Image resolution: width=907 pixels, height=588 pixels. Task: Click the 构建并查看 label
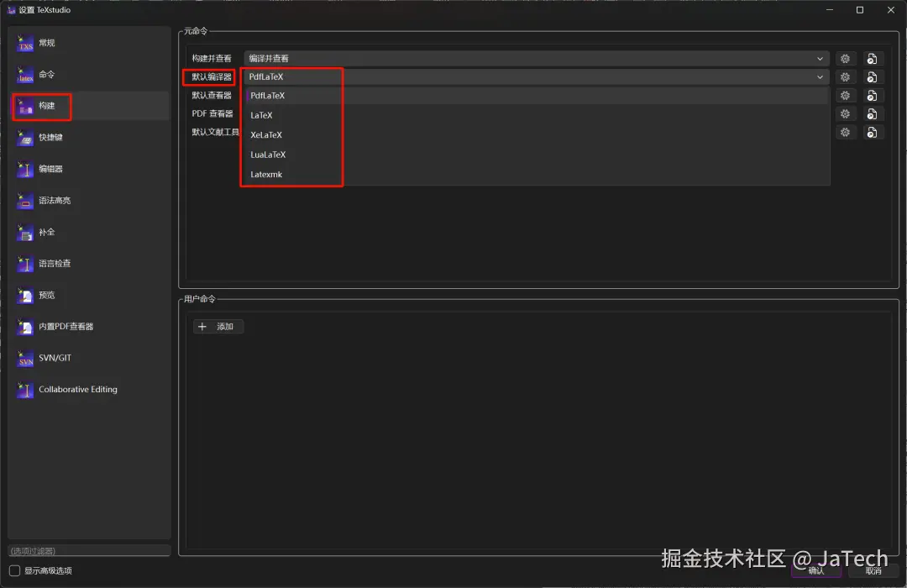[x=212, y=59]
